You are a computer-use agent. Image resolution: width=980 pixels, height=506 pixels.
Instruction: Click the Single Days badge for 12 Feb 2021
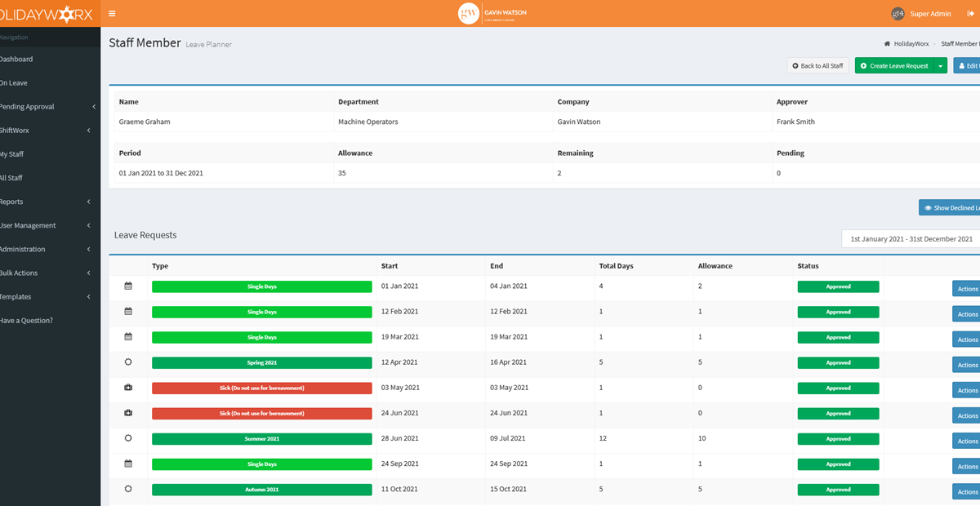pyautogui.click(x=261, y=312)
